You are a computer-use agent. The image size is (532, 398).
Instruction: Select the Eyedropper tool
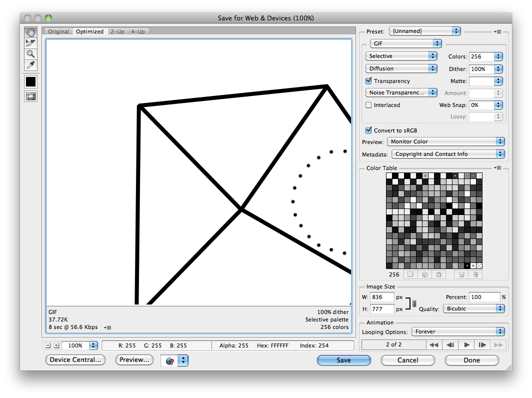pos(30,65)
